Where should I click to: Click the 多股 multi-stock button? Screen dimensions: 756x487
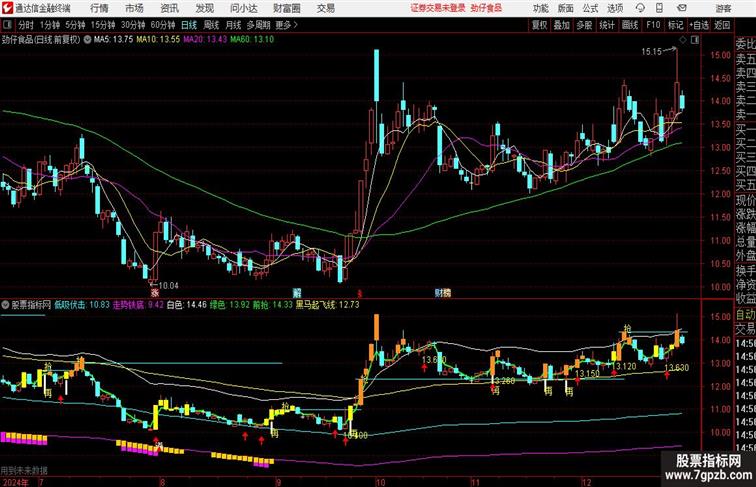(584, 25)
